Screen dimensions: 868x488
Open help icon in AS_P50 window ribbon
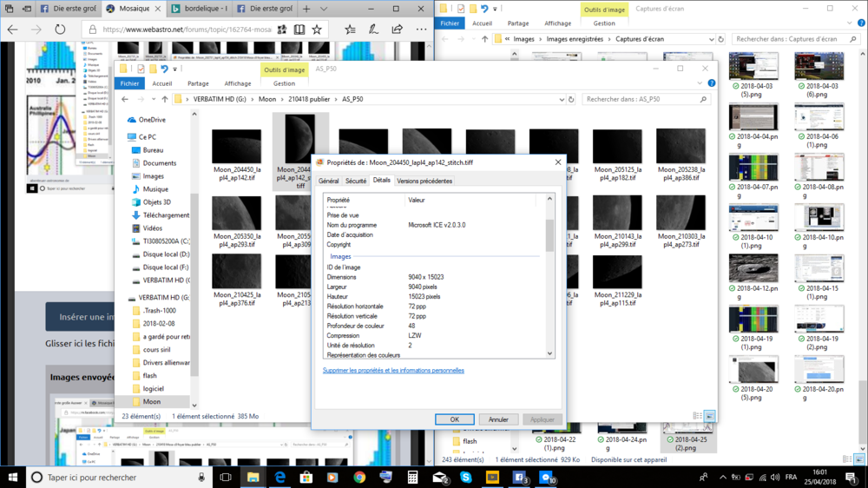(712, 83)
